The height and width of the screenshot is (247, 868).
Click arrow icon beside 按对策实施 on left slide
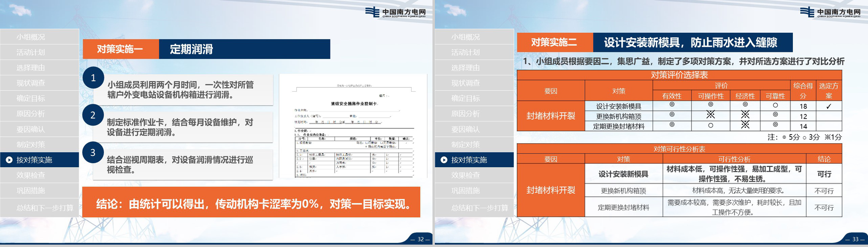pos(9,160)
